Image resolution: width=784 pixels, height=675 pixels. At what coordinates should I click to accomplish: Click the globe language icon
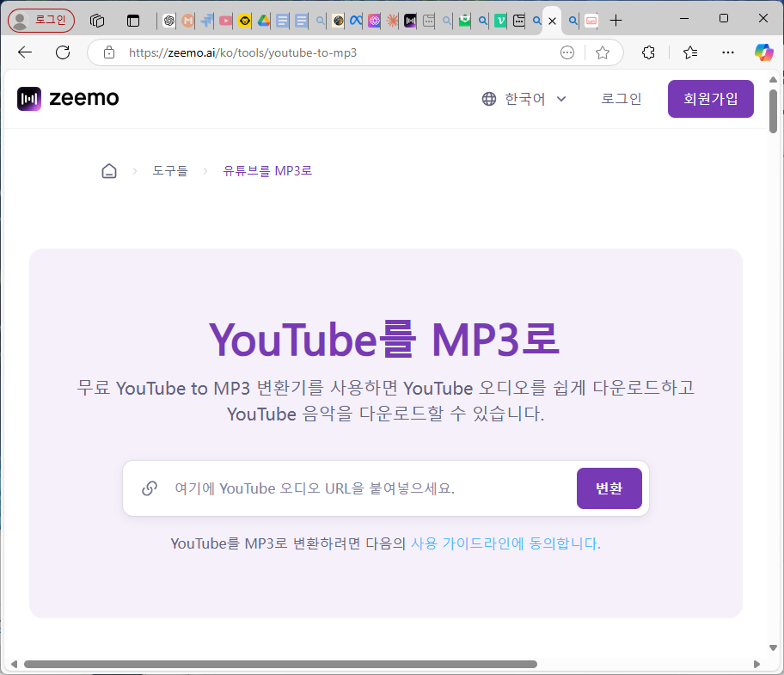point(489,99)
